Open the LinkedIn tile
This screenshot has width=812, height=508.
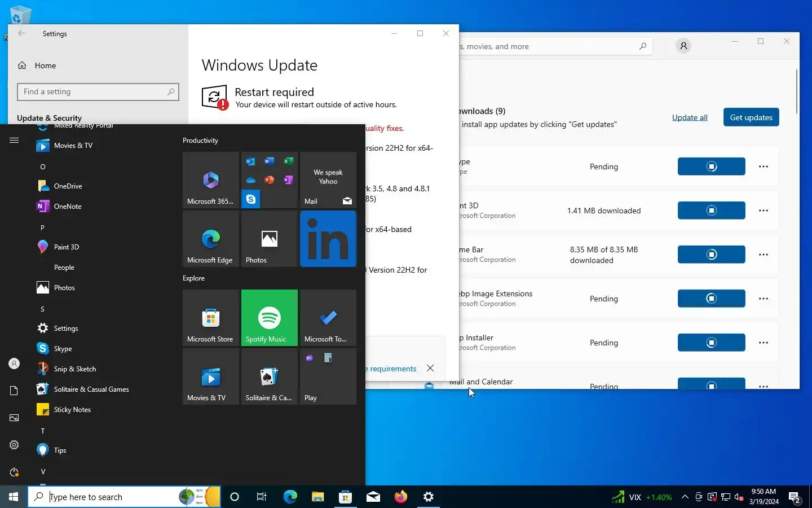tap(328, 239)
